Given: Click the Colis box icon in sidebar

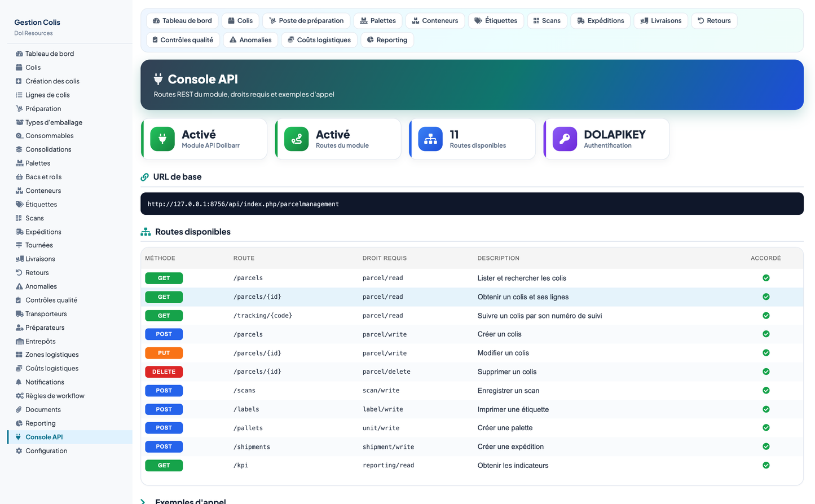Looking at the screenshot, I should pyautogui.click(x=19, y=67).
